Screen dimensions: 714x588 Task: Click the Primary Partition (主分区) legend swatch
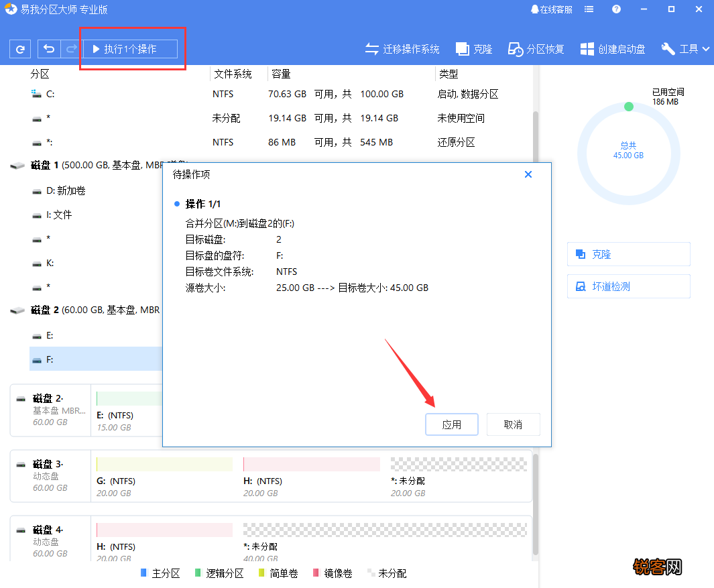(144, 573)
